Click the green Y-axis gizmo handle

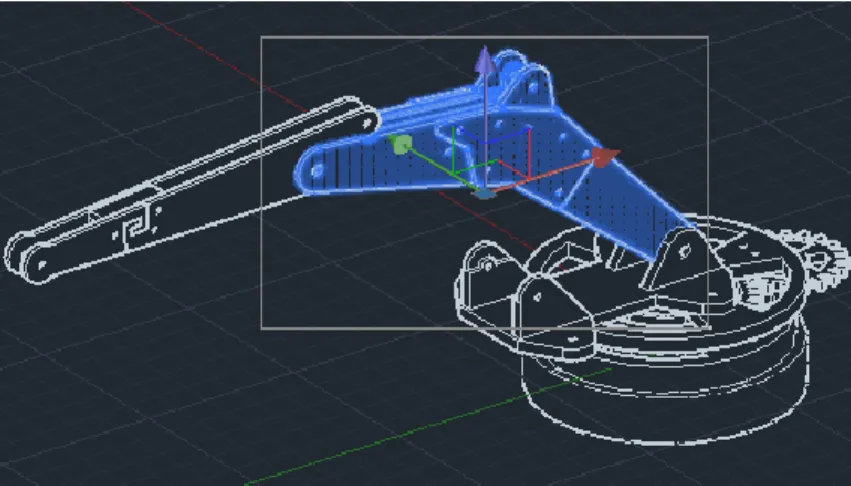pyautogui.click(x=400, y=144)
